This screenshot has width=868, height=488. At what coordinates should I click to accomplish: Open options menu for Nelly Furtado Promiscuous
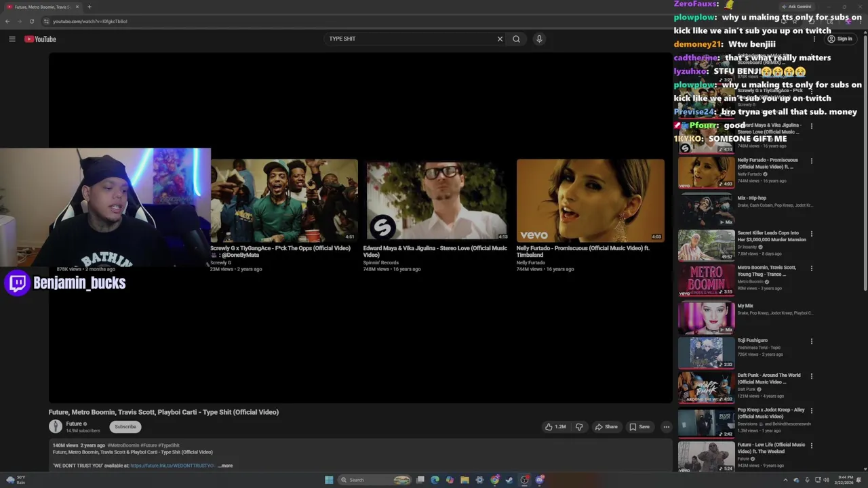tap(811, 161)
